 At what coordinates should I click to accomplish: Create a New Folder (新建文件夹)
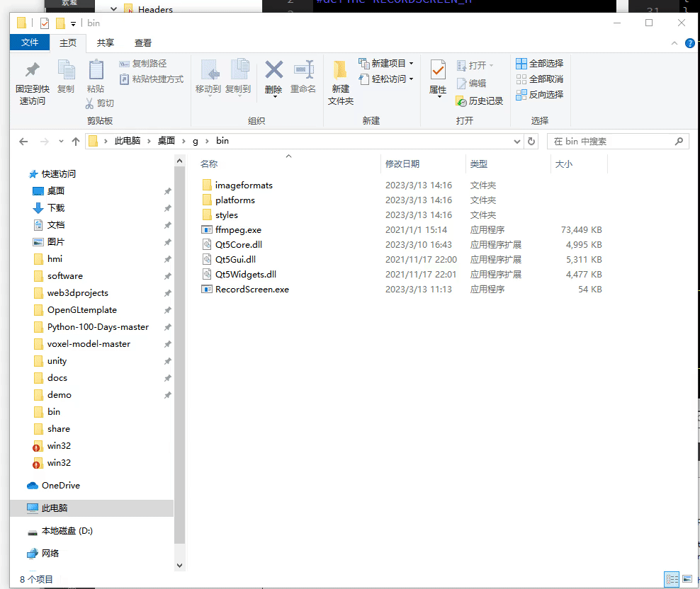pos(340,83)
